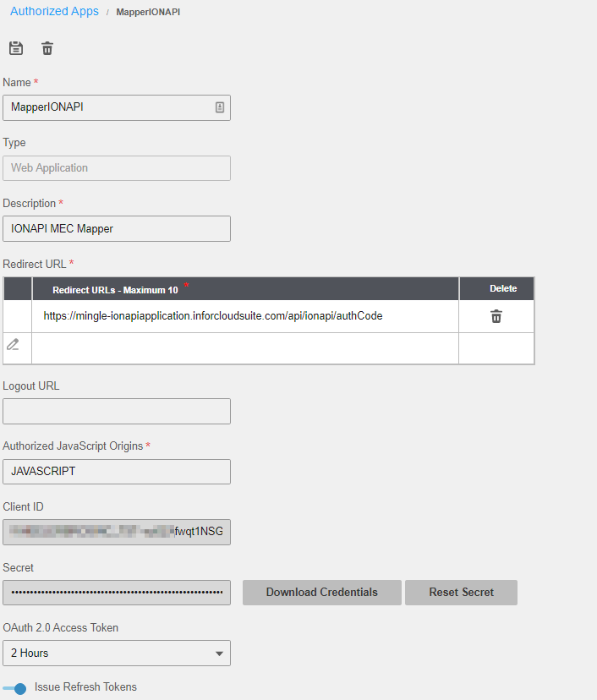Select the empty Logout URL field

117,411
